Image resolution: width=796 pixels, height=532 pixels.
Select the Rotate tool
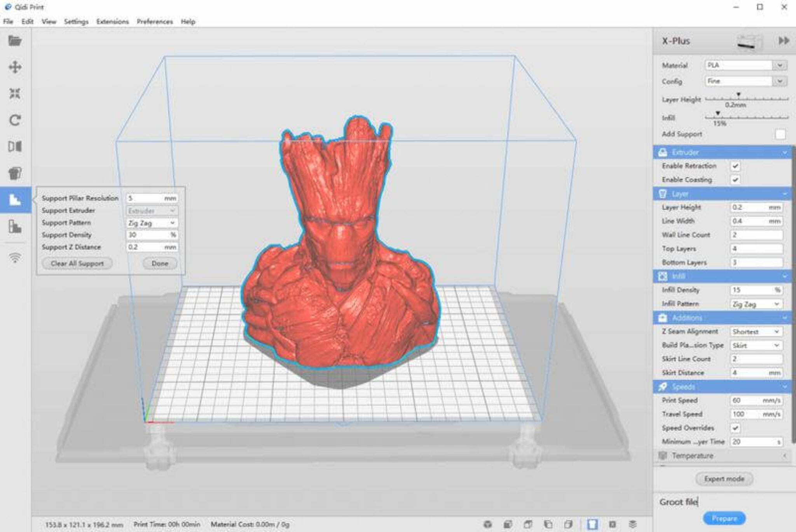point(15,120)
